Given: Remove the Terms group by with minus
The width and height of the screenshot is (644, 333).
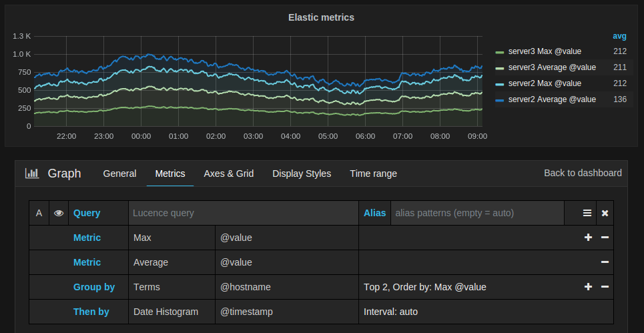Looking at the screenshot, I should tap(605, 287).
